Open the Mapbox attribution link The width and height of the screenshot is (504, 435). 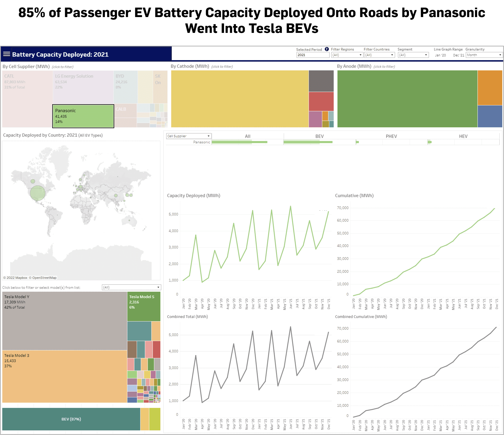(15, 278)
